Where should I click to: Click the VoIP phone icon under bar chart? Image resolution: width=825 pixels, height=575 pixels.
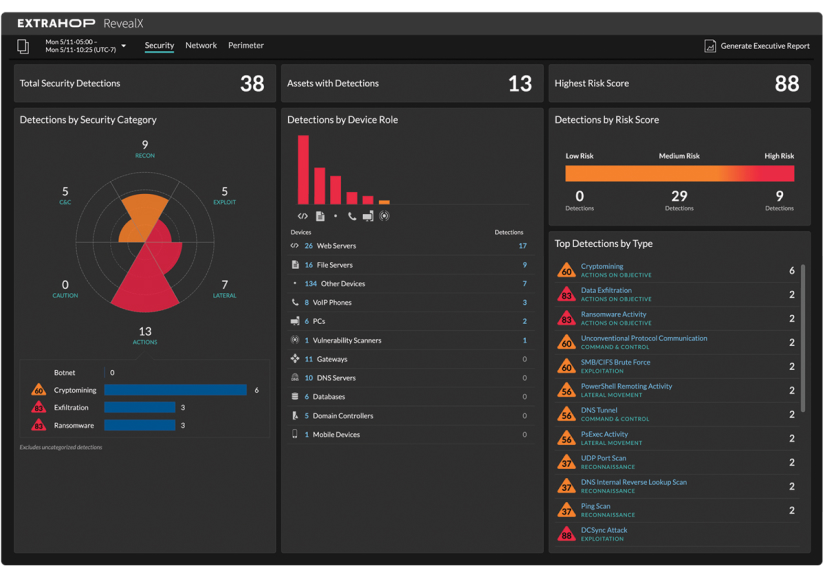[352, 216]
